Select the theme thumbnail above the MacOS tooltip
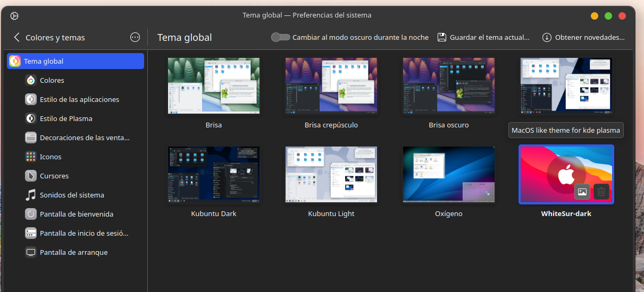 click(x=566, y=86)
